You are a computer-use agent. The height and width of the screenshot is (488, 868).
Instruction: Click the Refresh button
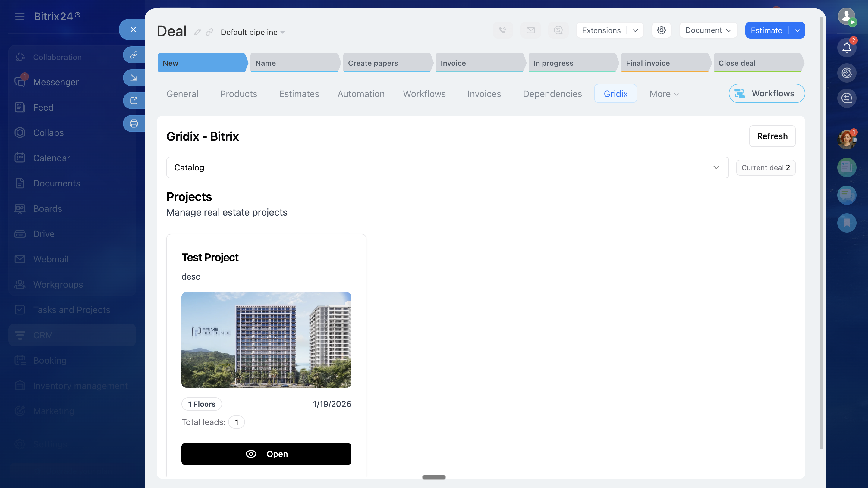pyautogui.click(x=772, y=136)
